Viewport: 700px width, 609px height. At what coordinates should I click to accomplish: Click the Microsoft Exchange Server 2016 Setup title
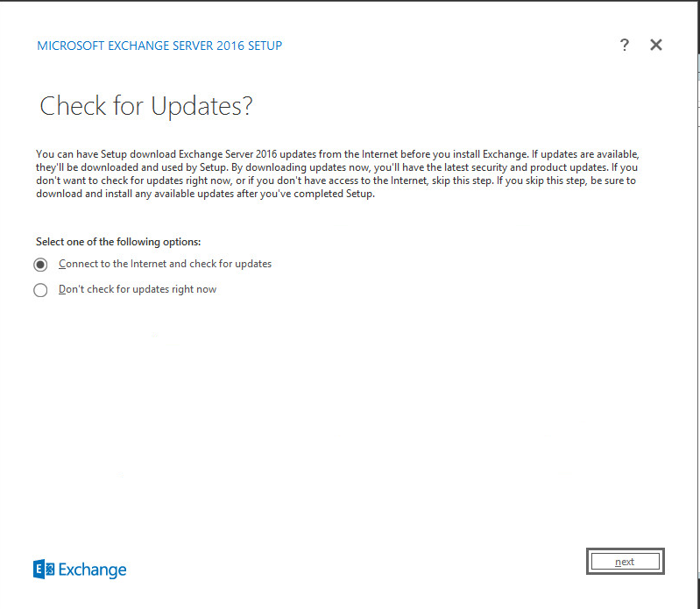(159, 46)
